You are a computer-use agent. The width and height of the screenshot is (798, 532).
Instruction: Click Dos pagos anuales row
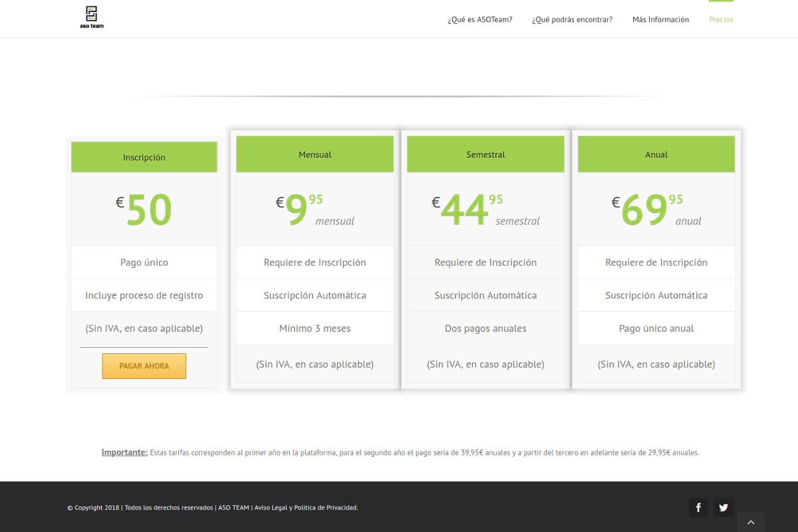(x=485, y=329)
